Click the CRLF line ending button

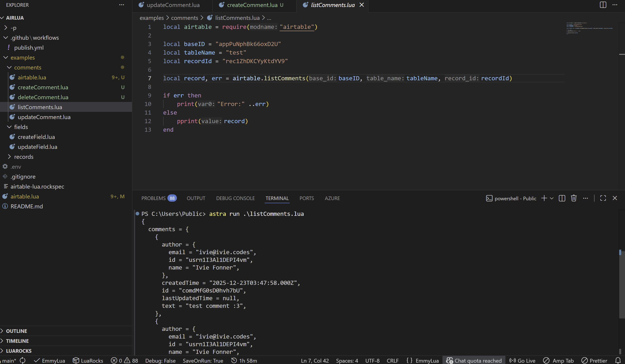coord(392,360)
